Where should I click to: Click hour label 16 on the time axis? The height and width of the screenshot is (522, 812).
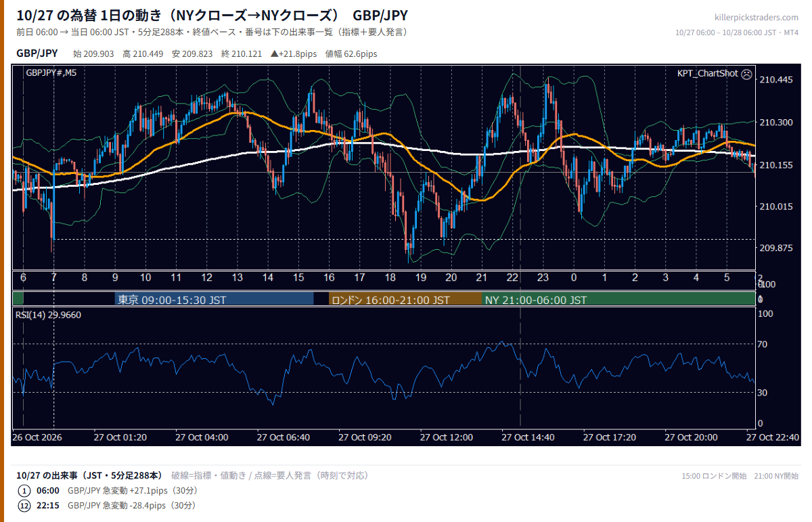pos(329,278)
